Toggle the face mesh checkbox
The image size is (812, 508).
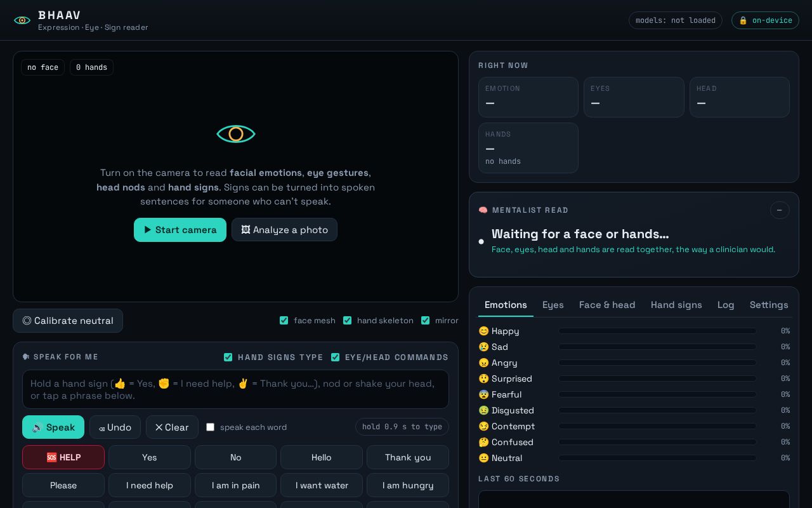click(284, 321)
